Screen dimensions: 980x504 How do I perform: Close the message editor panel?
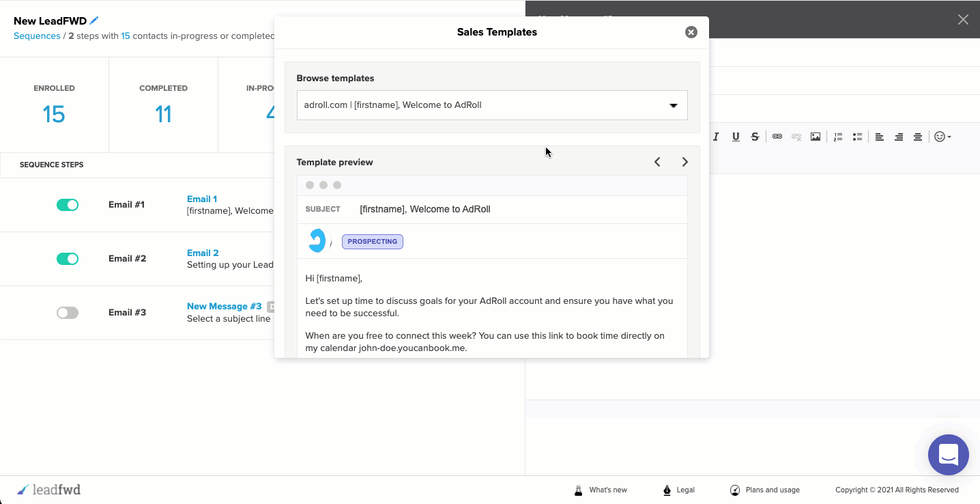click(963, 20)
